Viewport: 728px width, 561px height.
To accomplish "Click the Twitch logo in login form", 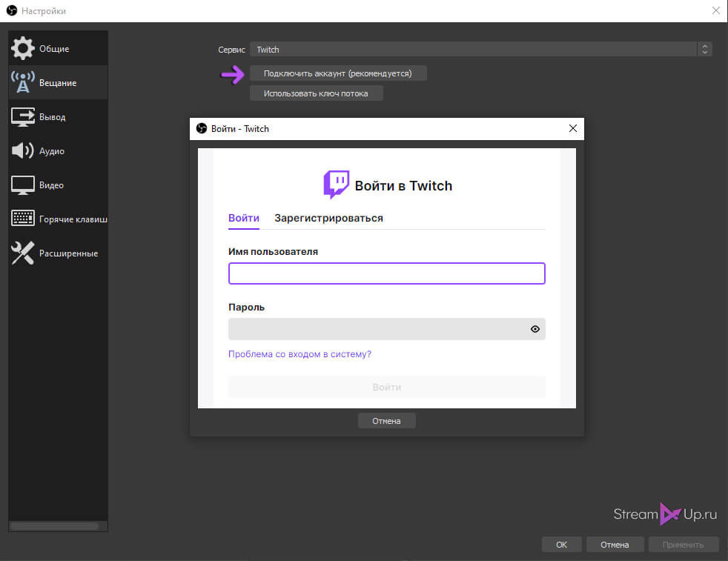I will [x=336, y=185].
